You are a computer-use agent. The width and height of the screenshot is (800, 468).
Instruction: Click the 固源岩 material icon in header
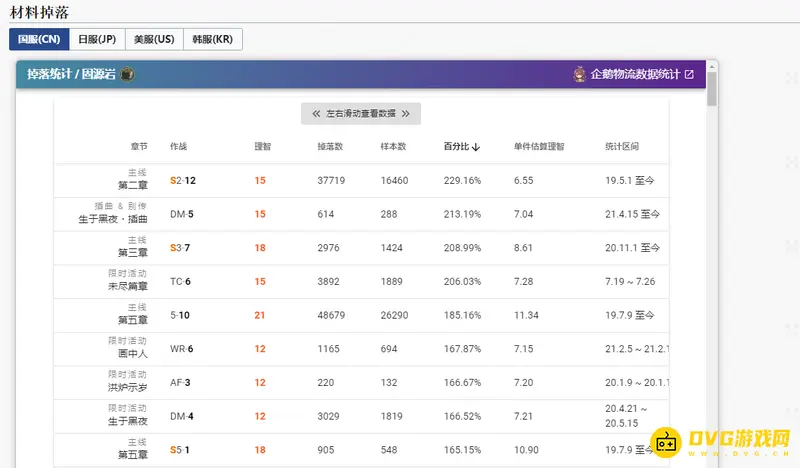(127, 75)
